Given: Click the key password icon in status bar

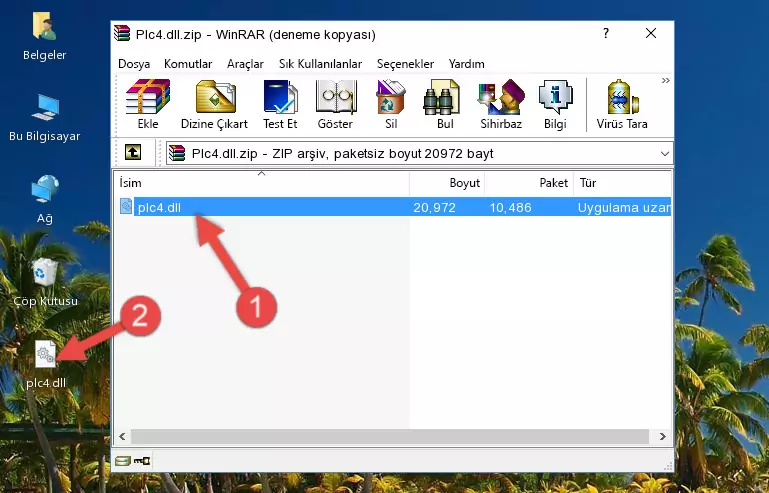Looking at the screenshot, I should [x=142, y=461].
